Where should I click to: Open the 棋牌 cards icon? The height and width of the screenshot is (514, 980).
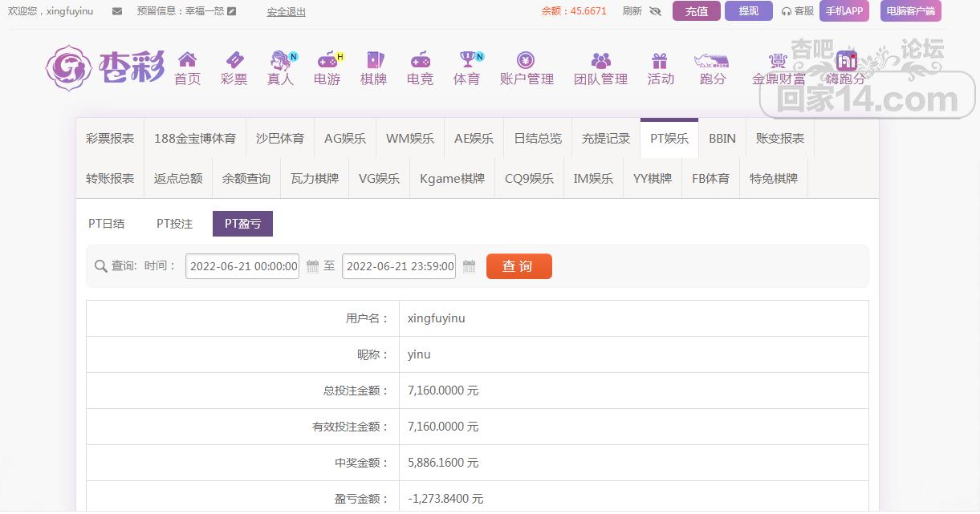tap(373, 60)
